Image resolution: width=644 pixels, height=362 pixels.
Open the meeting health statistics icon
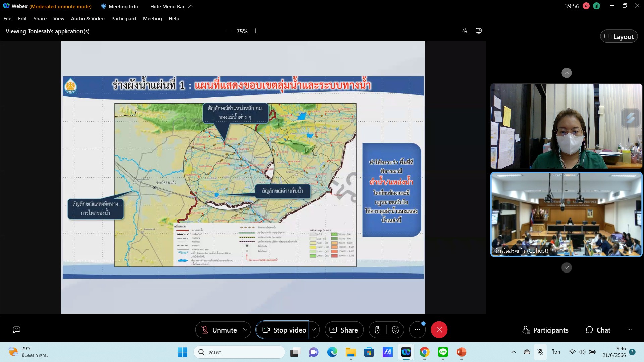click(596, 6)
